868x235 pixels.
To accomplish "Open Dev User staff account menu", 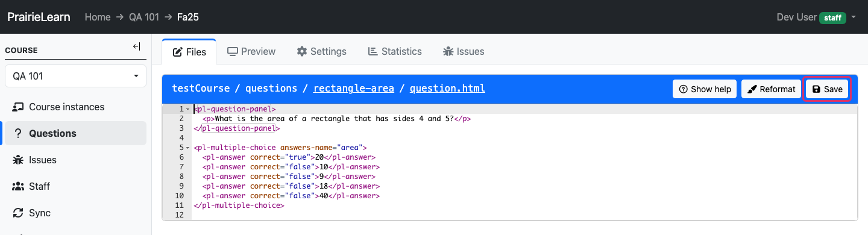I will [817, 17].
